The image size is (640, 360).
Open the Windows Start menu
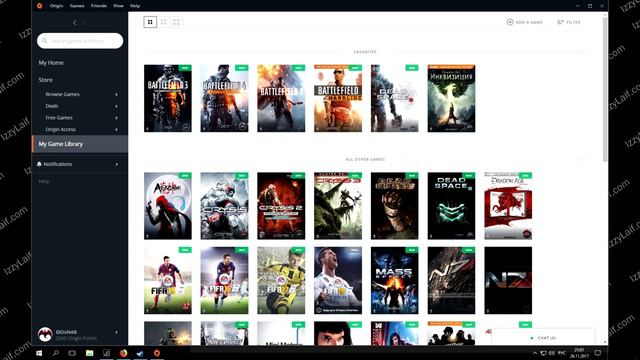(x=39, y=353)
